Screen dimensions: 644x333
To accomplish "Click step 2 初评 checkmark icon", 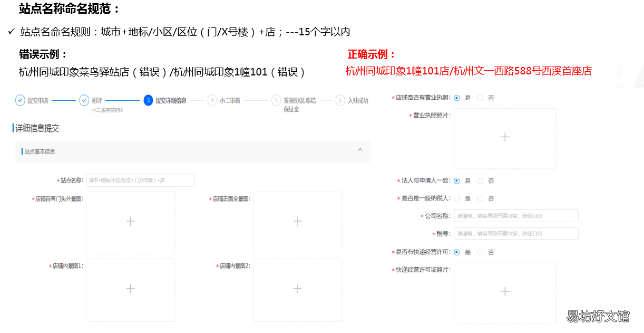I will tap(84, 100).
